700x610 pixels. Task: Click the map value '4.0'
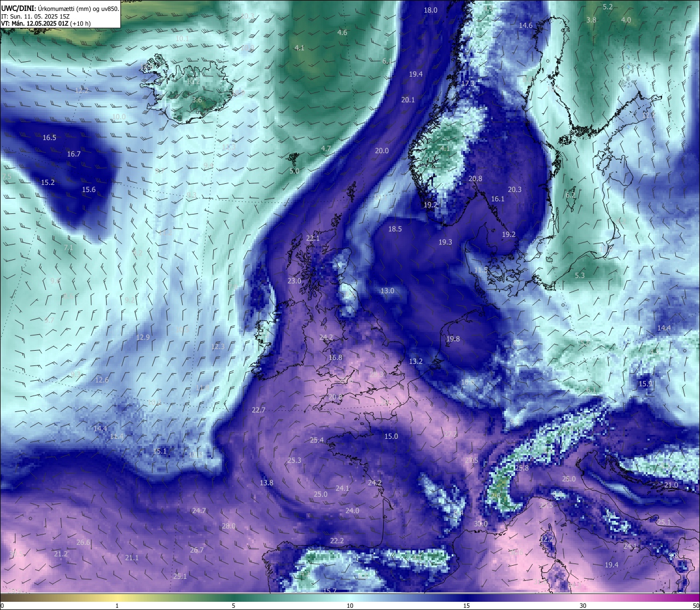(x=626, y=20)
